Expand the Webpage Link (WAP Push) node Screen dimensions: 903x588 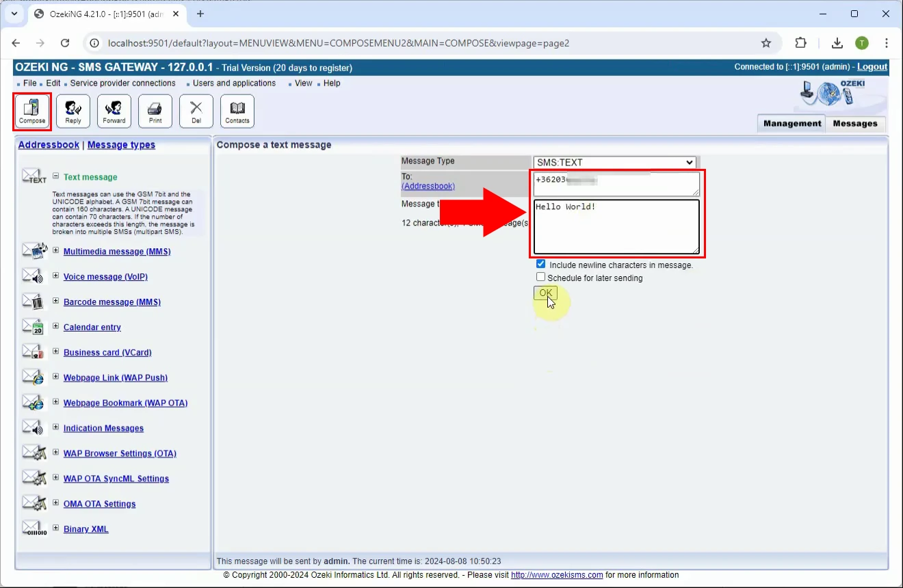[56, 377]
